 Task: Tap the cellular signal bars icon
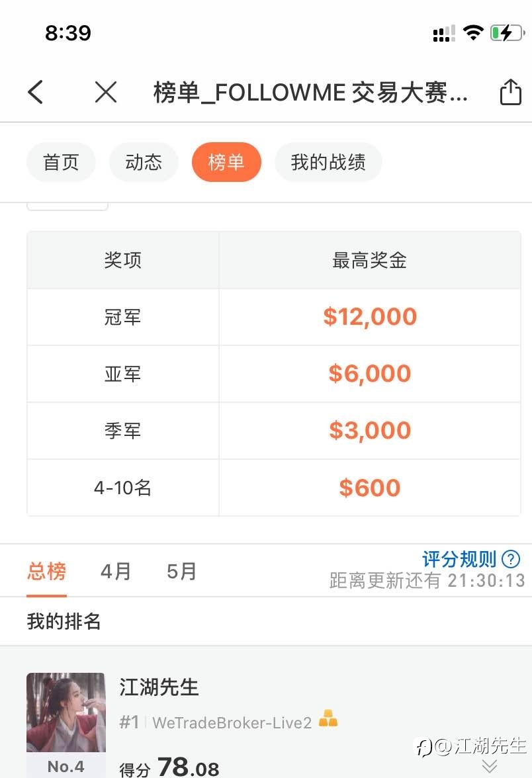pyautogui.click(x=444, y=34)
